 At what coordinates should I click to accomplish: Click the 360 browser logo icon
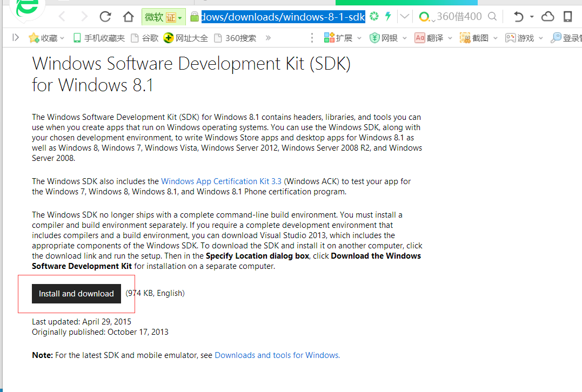point(27,8)
